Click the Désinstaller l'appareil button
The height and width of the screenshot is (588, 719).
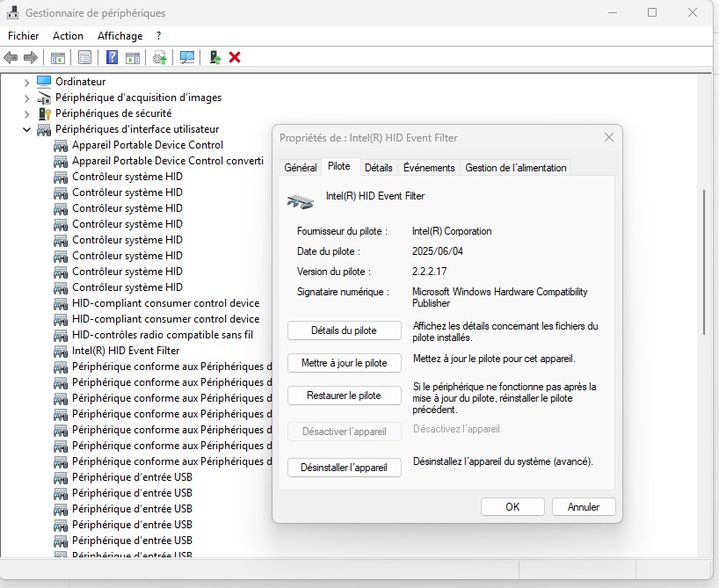point(344,468)
